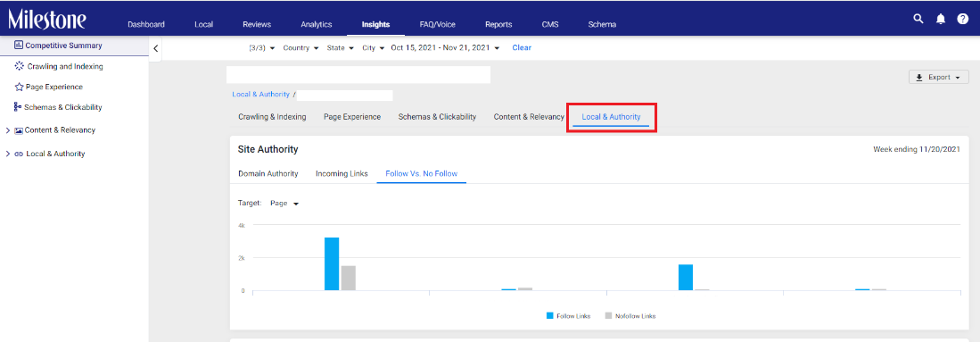Select Insights in top navigation

[375, 24]
